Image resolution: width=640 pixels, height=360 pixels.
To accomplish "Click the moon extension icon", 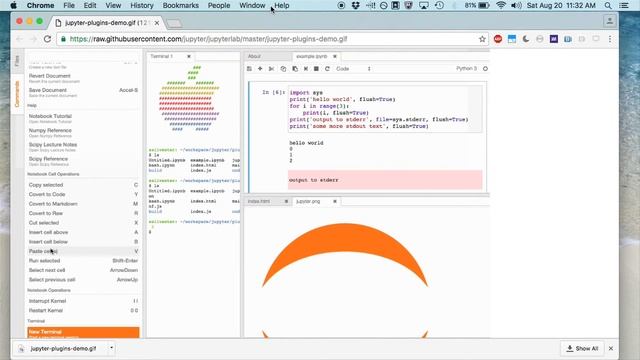I will click(x=526, y=39).
